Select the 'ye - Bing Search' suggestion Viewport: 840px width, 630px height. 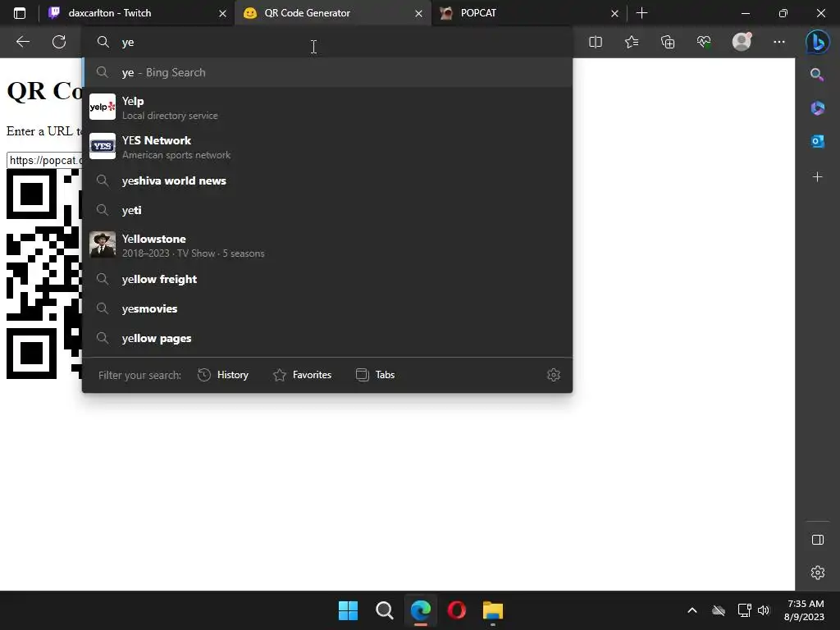point(327,72)
